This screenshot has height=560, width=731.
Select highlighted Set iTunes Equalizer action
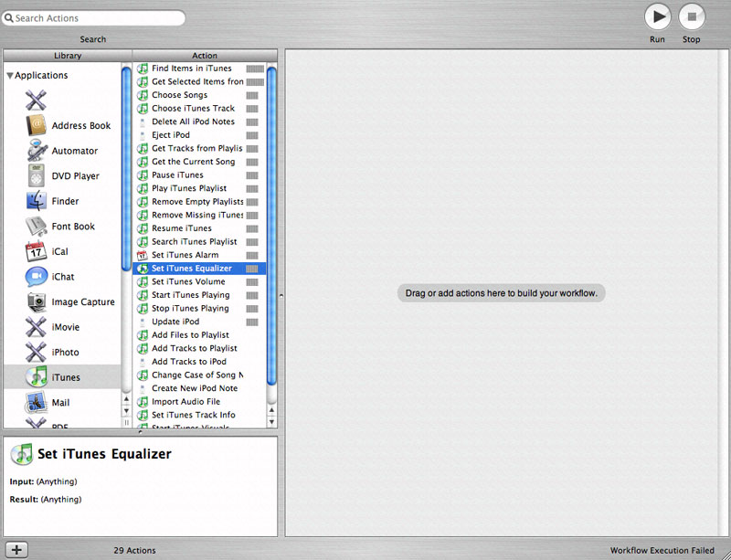(199, 269)
